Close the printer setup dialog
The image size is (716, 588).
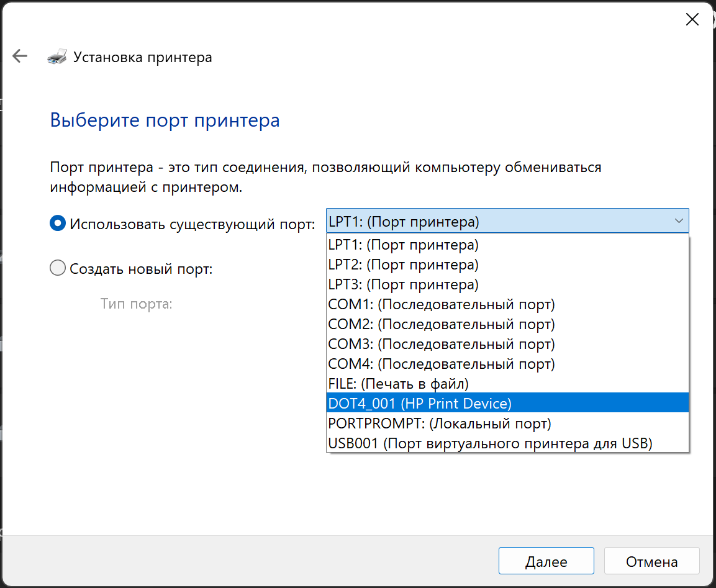click(x=692, y=19)
